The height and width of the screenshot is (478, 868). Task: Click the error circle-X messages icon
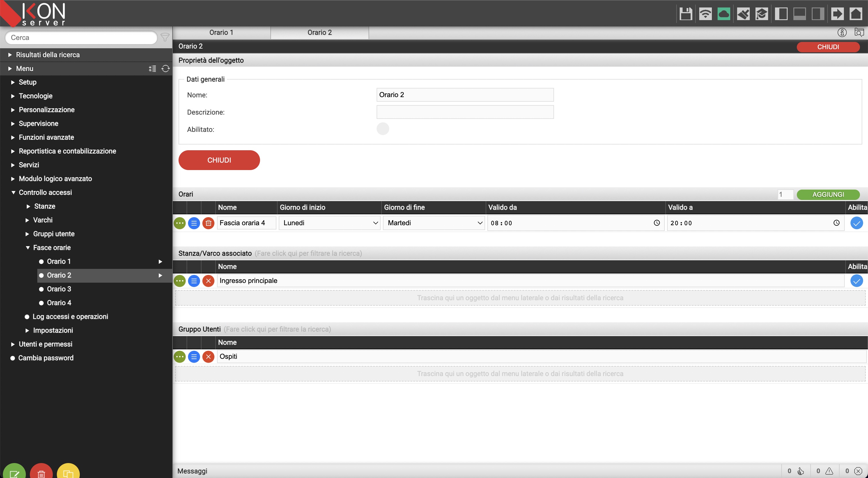(858, 471)
